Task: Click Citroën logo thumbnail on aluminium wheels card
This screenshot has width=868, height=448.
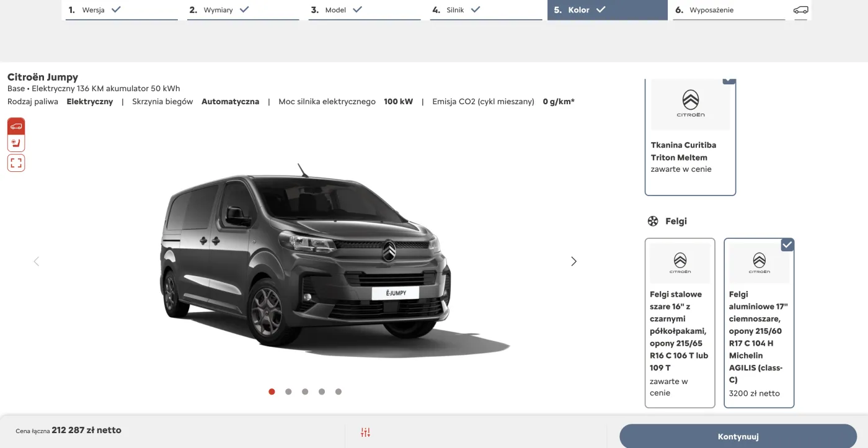Action: click(759, 263)
